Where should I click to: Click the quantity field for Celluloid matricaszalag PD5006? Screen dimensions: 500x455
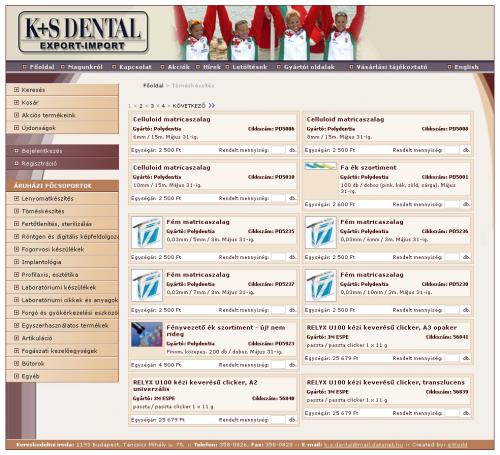click(x=278, y=150)
